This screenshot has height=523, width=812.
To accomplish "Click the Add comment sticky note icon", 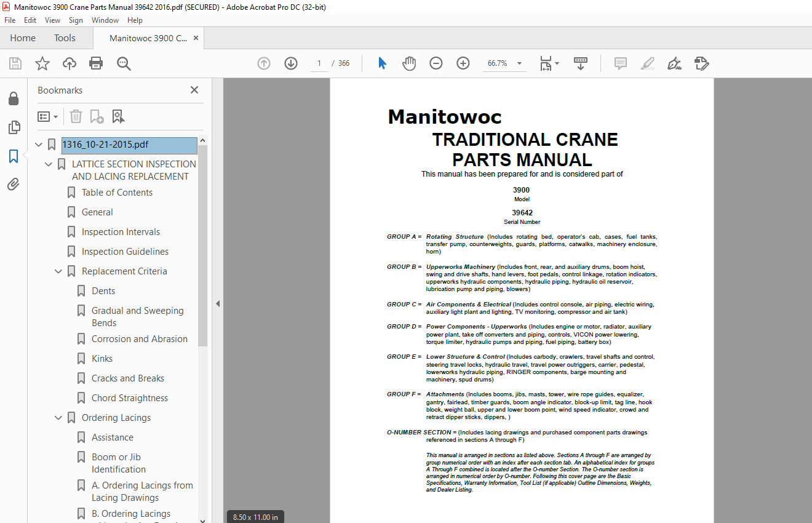I will (x=621, y=63).
